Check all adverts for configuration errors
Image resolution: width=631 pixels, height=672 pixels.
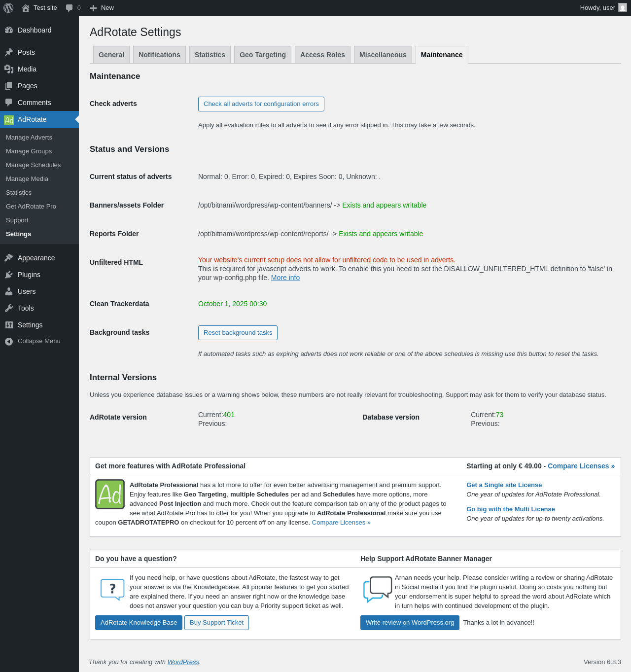[x=261, y=104]
